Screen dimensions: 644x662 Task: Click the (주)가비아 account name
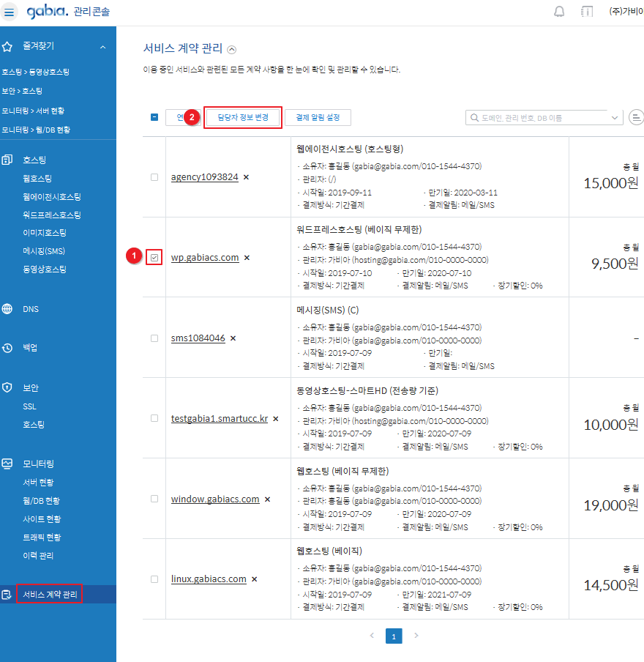coord(626,12)
